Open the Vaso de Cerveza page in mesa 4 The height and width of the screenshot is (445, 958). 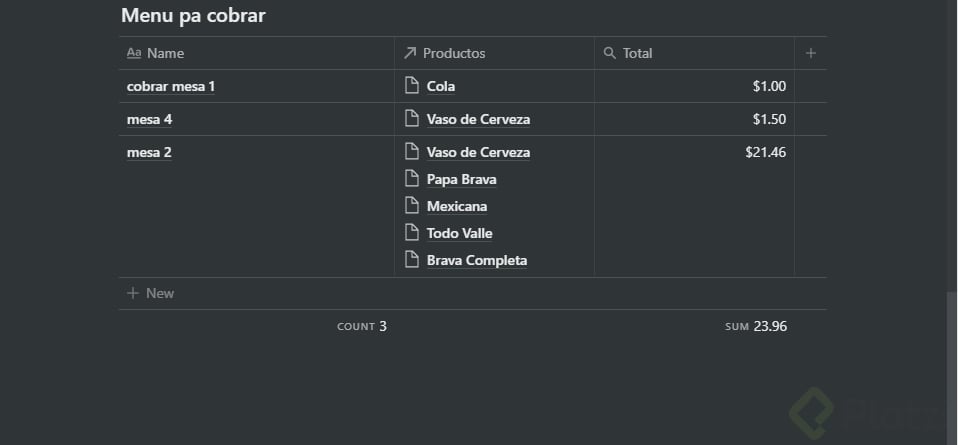tap(478, 119)
